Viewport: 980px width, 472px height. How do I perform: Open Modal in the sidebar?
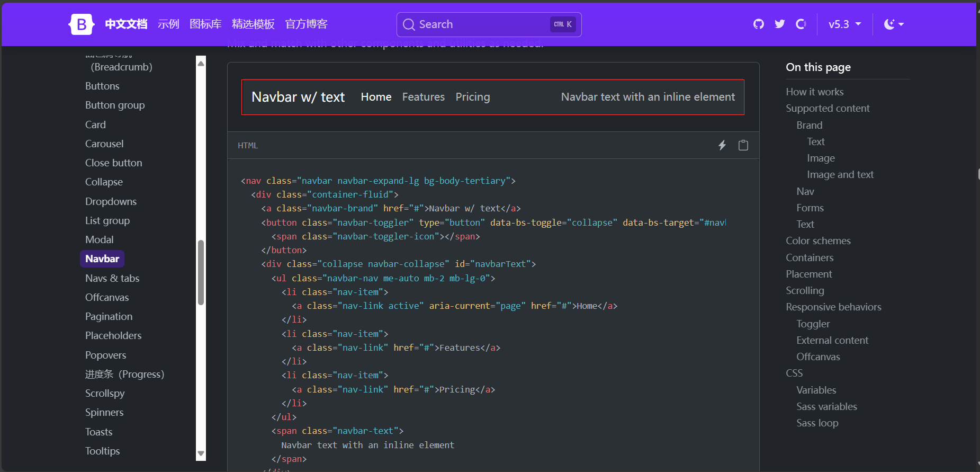[100, 239]
